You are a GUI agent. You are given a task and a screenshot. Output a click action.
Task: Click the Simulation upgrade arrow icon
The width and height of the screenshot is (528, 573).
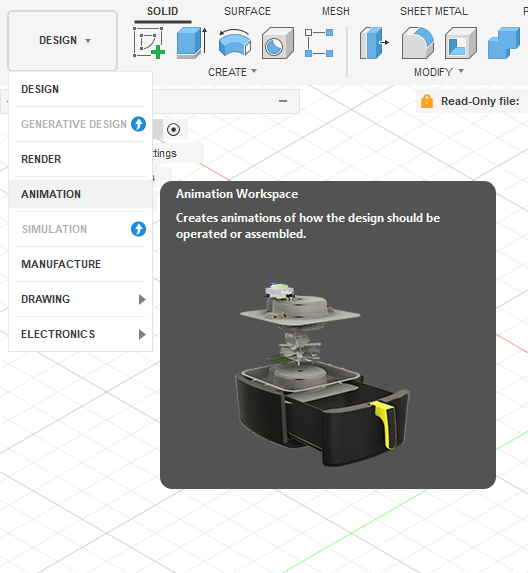[138, 229]
